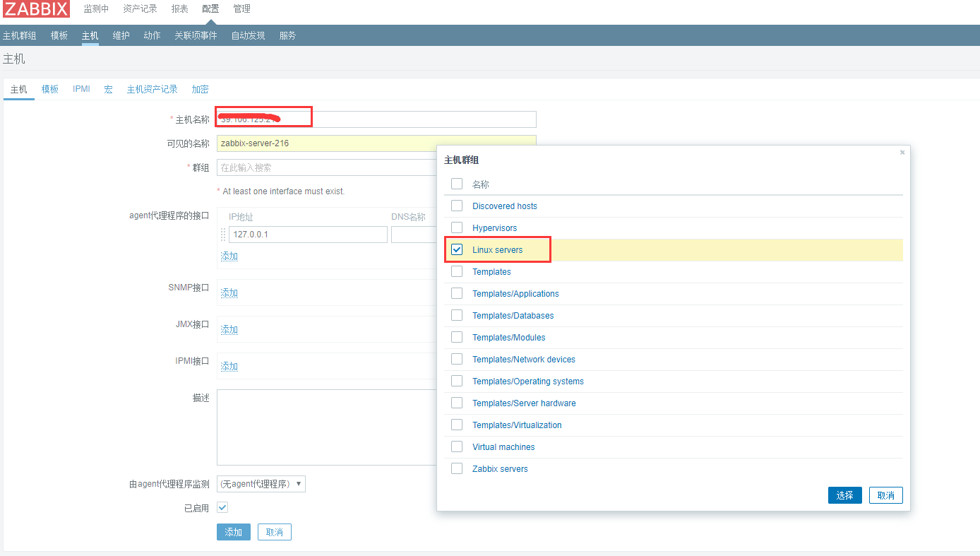
Task: Switch to the 主机 form tab
Action: point(19,89)
